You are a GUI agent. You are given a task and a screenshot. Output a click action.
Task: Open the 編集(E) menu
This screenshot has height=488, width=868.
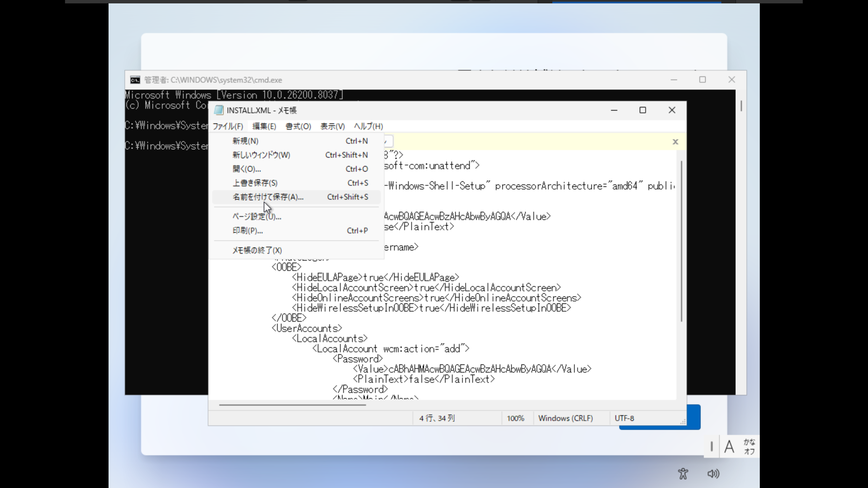pyautogui.click(x=264, y=126)
